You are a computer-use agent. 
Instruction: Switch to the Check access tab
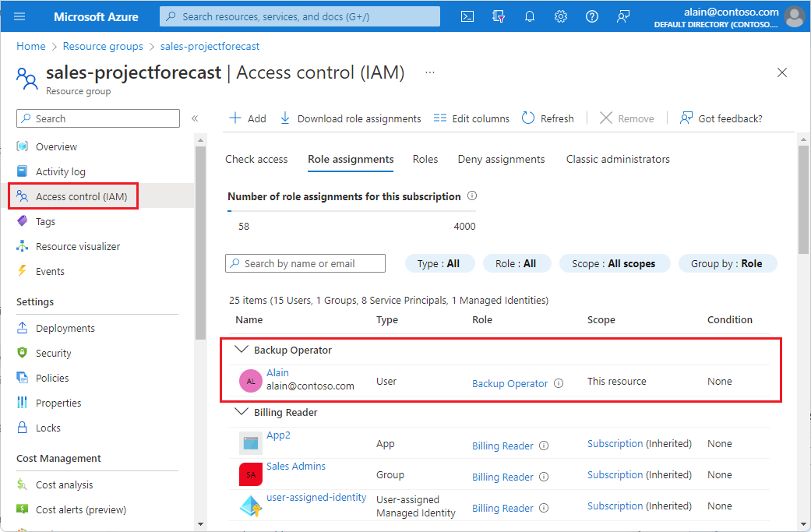click(x=256, y=159)
